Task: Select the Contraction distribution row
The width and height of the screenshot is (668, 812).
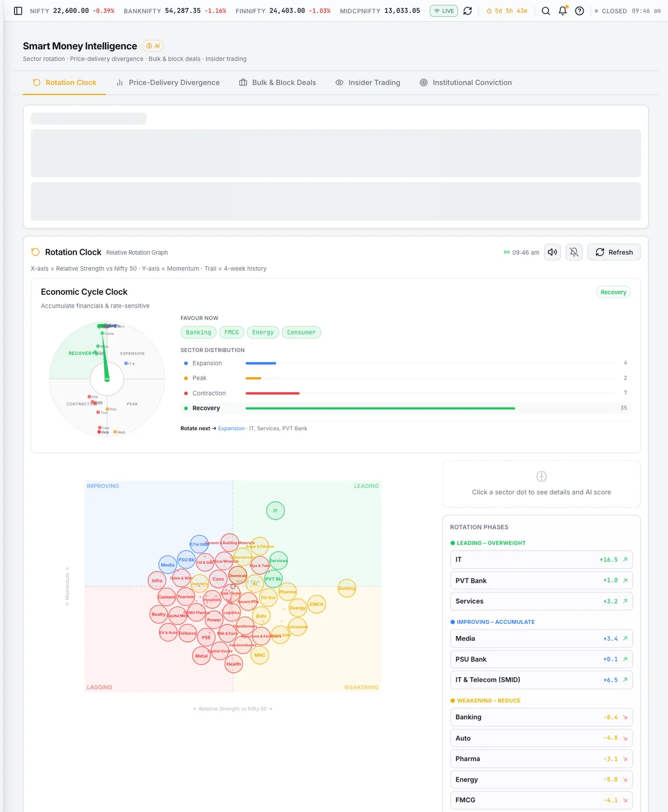Action: (x=406, y=393)
